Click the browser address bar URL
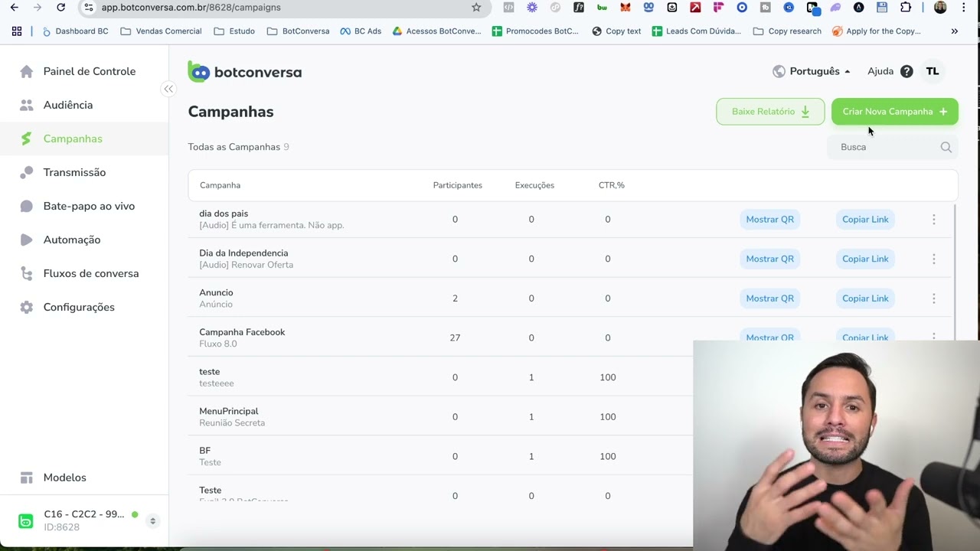The height and width of the screenshot is (551, 980). coord(191,8)
